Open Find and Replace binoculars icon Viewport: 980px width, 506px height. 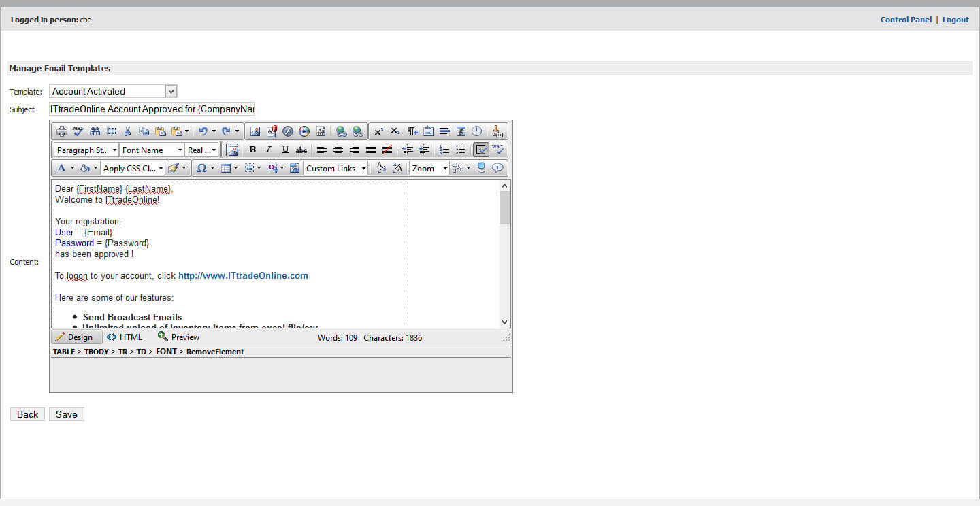(95, 131)
